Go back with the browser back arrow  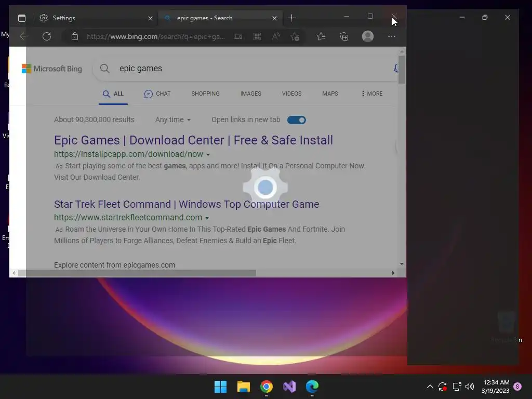click(x=23, y=36)
